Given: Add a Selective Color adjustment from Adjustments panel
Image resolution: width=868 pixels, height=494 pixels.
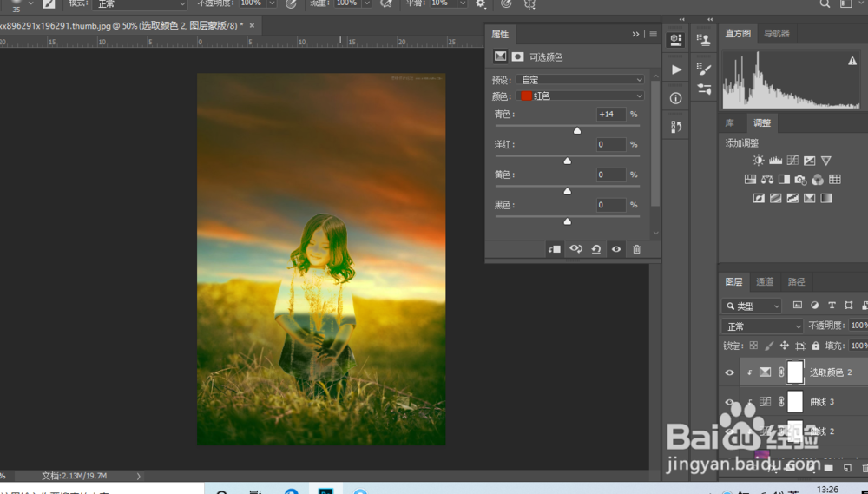Looking at the screenshot, I should [x=809, y=198].
